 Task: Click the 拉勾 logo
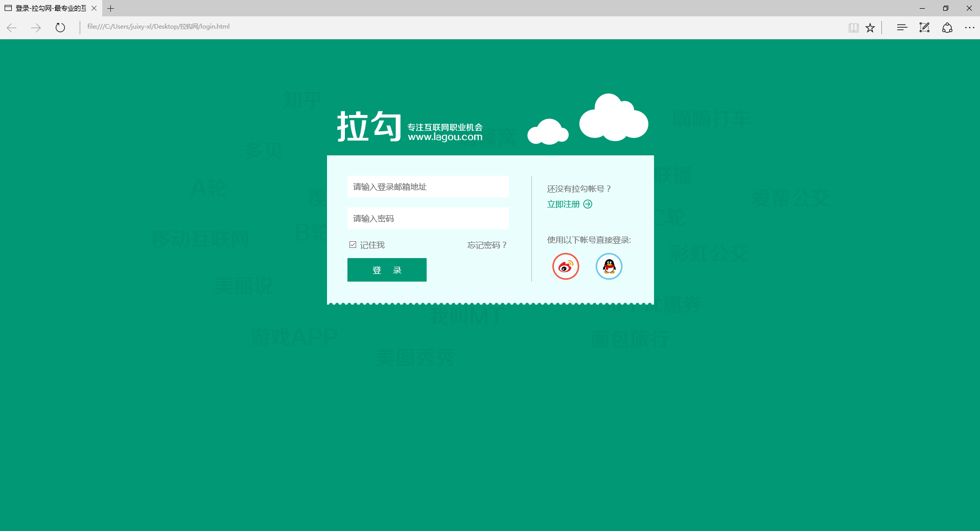[369, 126]
